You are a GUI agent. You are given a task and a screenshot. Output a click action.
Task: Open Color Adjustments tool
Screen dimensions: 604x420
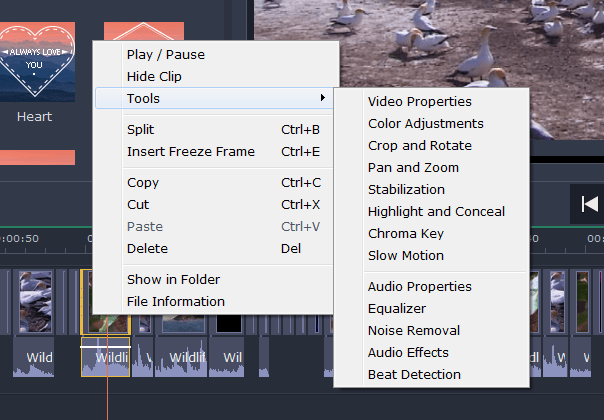click(x=426, y=123)
